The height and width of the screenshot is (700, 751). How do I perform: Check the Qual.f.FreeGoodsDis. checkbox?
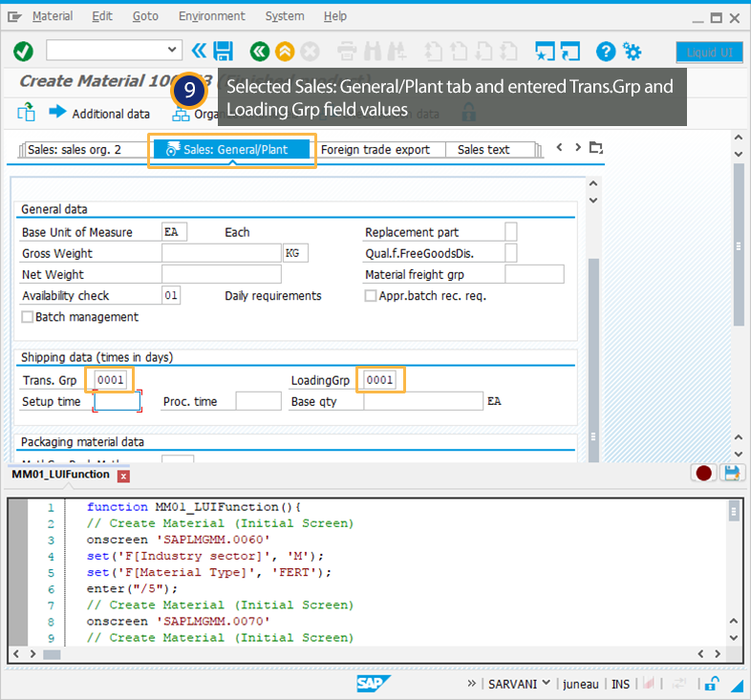pos(511,253)
